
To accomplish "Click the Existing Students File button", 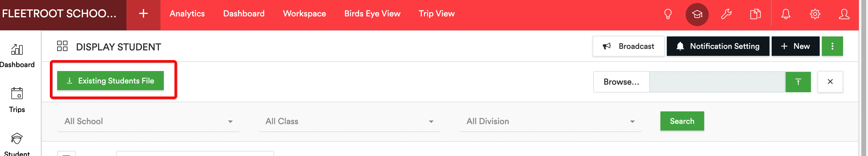I will [111, 81].
